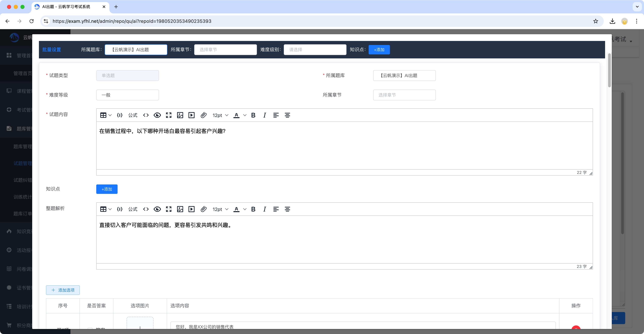Enter fullscreen mode in 试题内容 editor

tap(169, 115)
